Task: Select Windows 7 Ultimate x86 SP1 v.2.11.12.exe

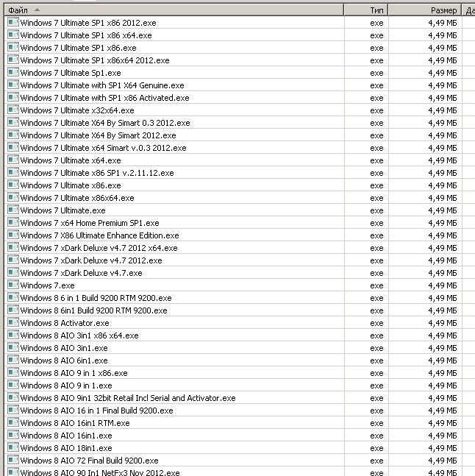Action: pyautogui.click(x=97, y=173)
